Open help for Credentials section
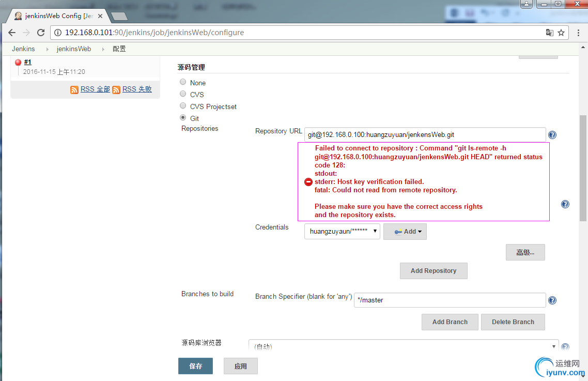 [x=565, y=204]
